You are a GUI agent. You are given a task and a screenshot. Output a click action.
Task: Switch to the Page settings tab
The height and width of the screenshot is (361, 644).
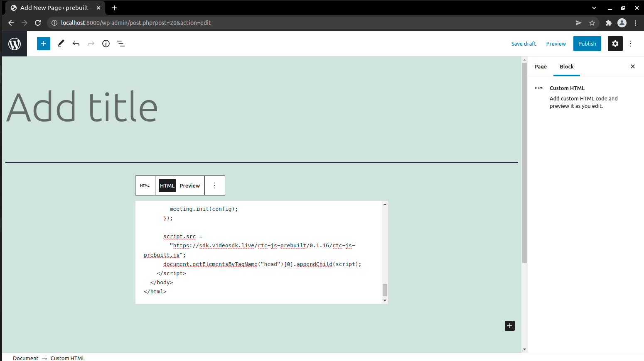point(541,66)
